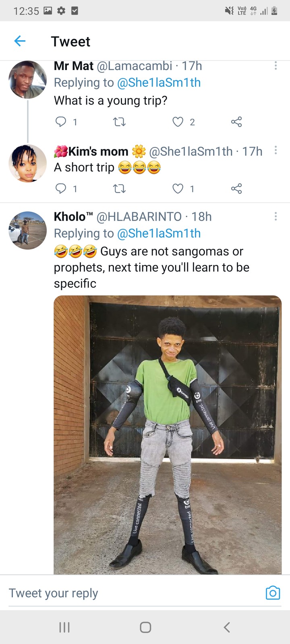Screen dimensions: 290x644
Task: Open the @She1laSm1th link under Mr Mat
Action: coord(159,83)
